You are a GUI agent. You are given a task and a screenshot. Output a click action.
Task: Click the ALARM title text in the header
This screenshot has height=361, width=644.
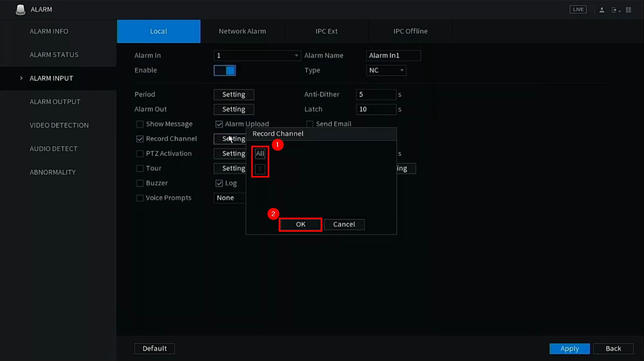click(x=41, y=9)
